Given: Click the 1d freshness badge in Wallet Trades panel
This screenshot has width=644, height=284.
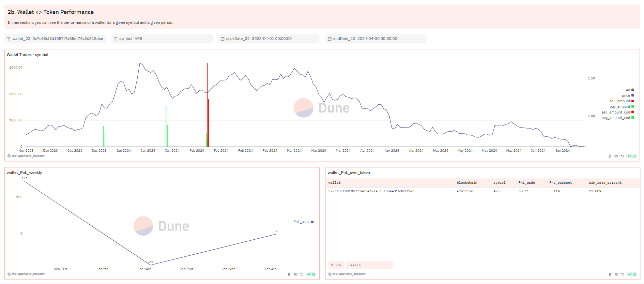Looking at the screenshot, I should (x=631, y=156).
